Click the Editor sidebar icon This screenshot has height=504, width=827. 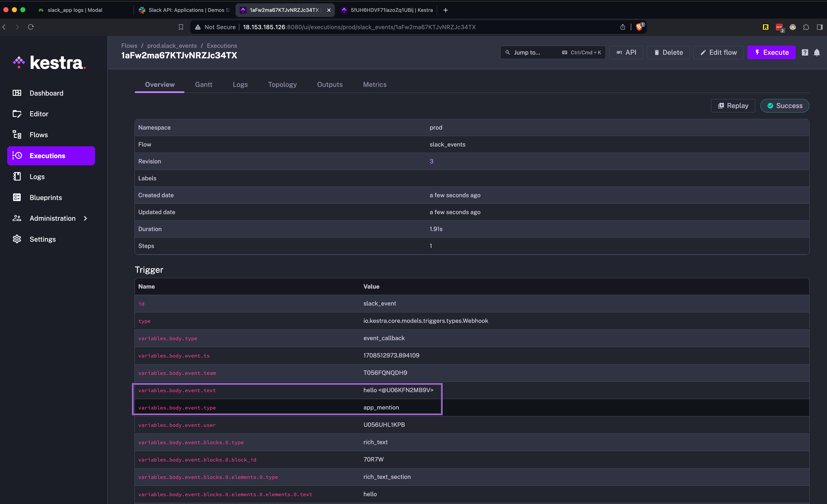(17, 114)
